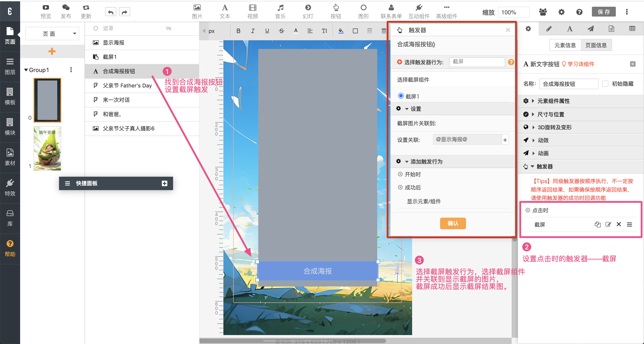Switch to the 元素信息 tab
Viewport: 644px width, 344px height.
point(565,45)
